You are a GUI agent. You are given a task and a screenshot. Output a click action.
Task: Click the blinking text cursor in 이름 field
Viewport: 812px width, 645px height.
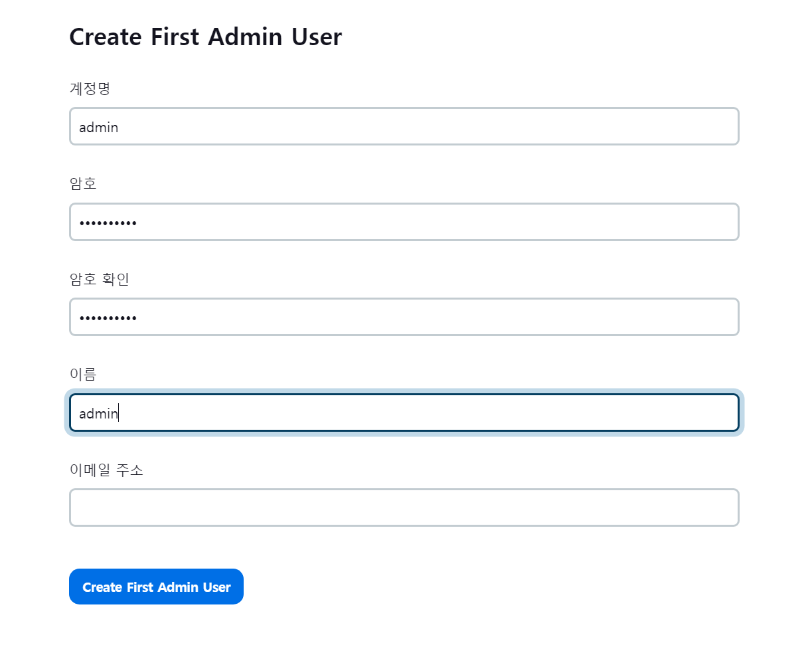coord(119,413)
